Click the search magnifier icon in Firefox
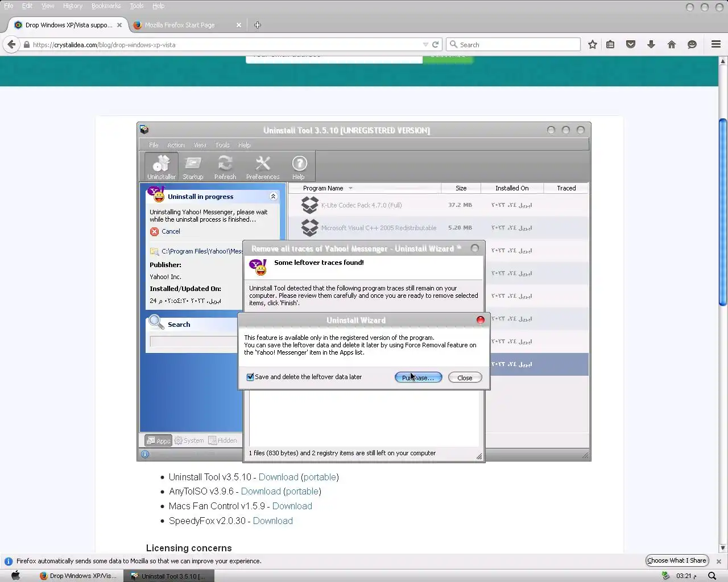 (x=453, y=44)
